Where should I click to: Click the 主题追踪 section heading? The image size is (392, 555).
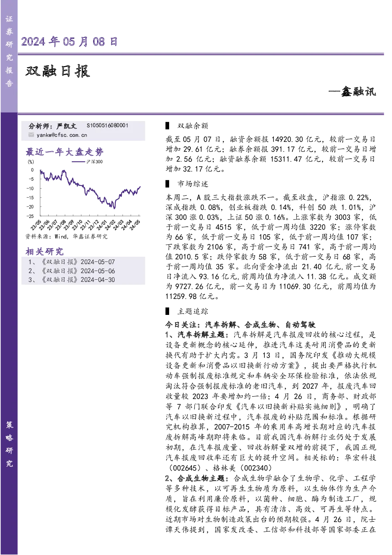(x=192, y=311)
